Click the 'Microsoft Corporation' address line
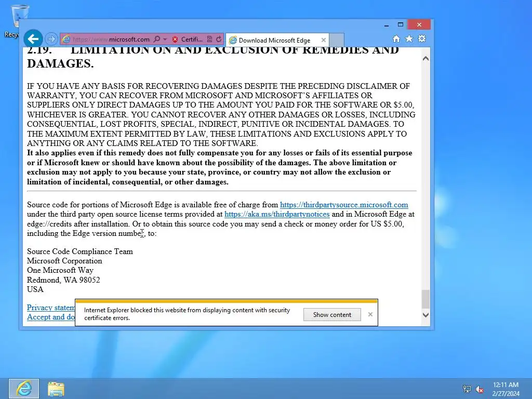The width and height of the screenshot is (532, 399). (x=64, y=261)
